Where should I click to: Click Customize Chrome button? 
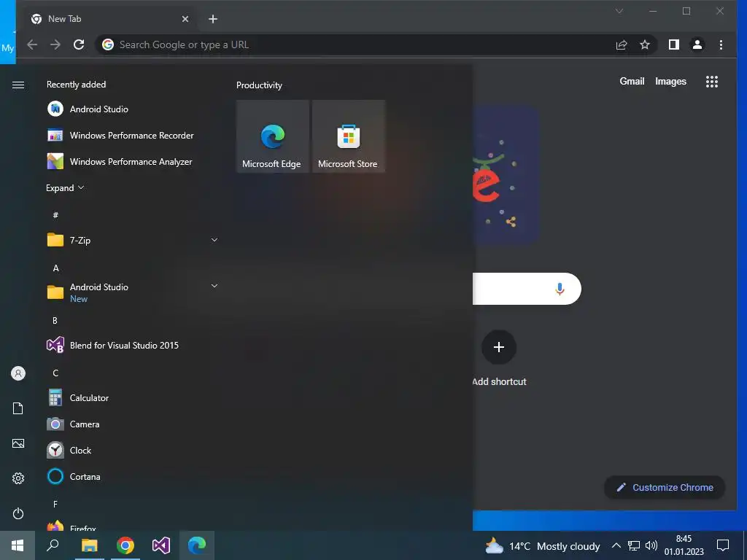[x=665, y=487]
